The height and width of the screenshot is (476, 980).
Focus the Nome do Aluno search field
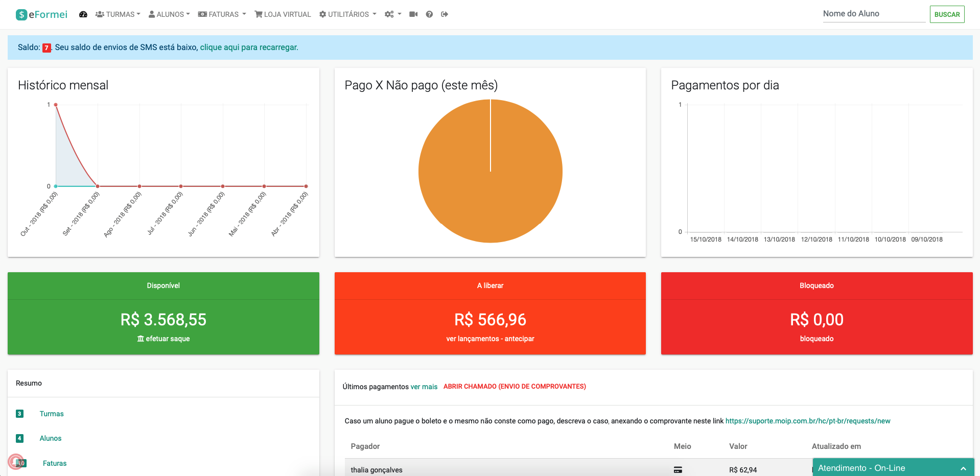(x=874, y=14)
